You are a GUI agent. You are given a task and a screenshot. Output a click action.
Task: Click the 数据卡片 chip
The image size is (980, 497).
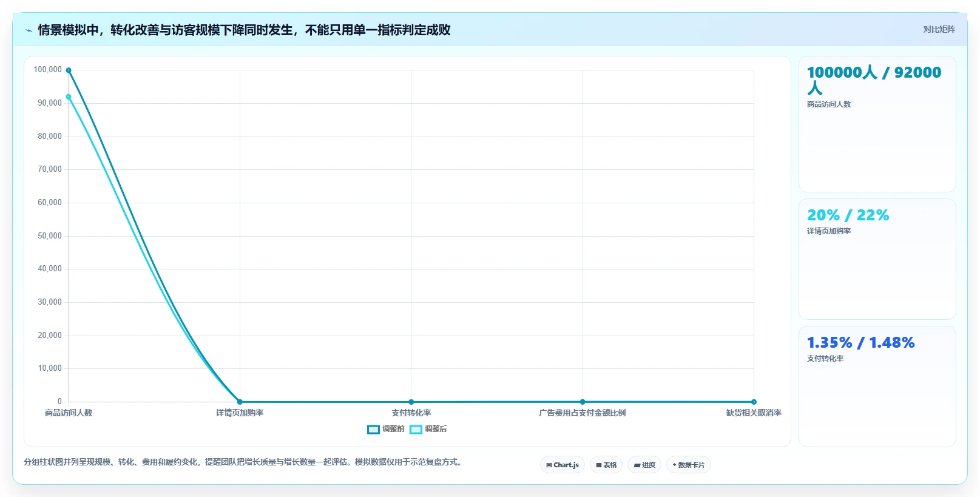(x=689, y=465)
